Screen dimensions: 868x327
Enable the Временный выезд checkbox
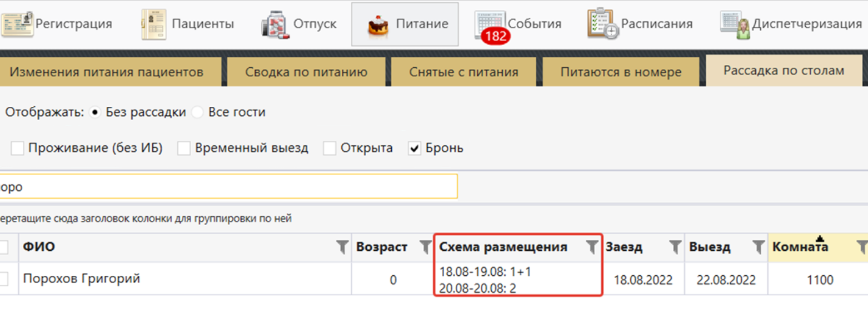click(184, 148)
